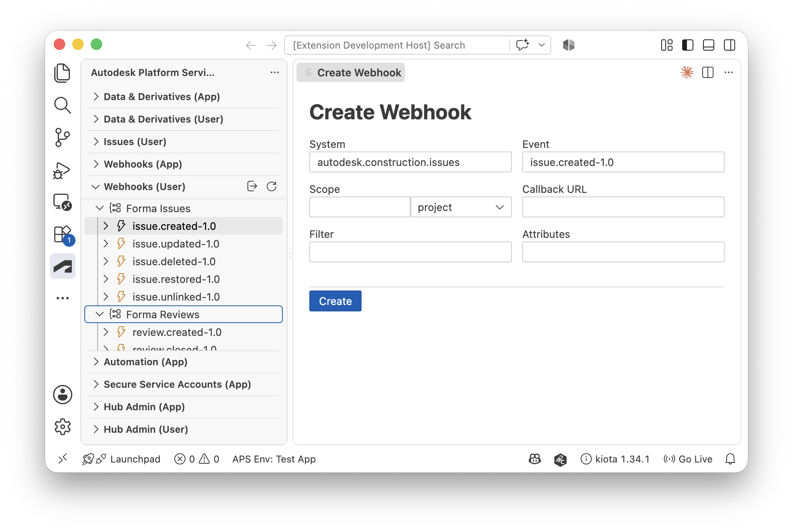
Task: Open notifications bell in status bar
Action: coord(730,459)
